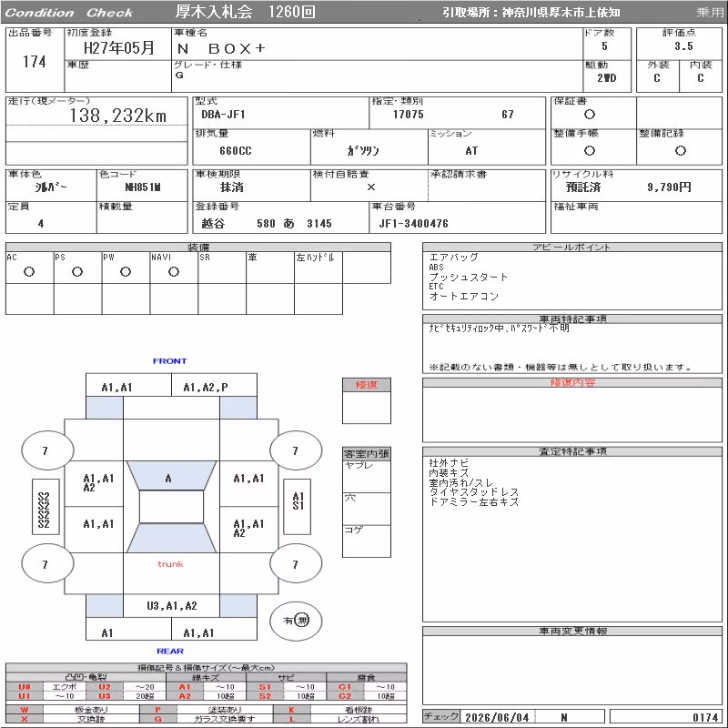
Task: Click the red trunk label
Action: (170, 564)
